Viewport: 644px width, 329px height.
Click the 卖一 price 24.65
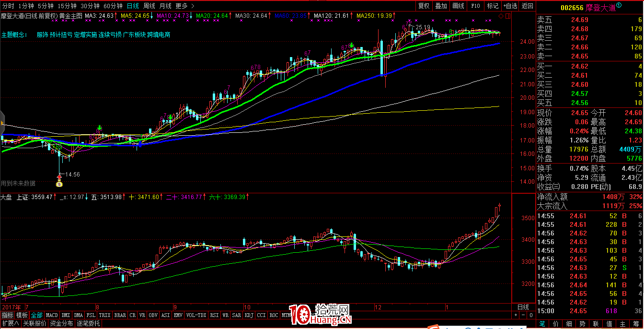579,56
